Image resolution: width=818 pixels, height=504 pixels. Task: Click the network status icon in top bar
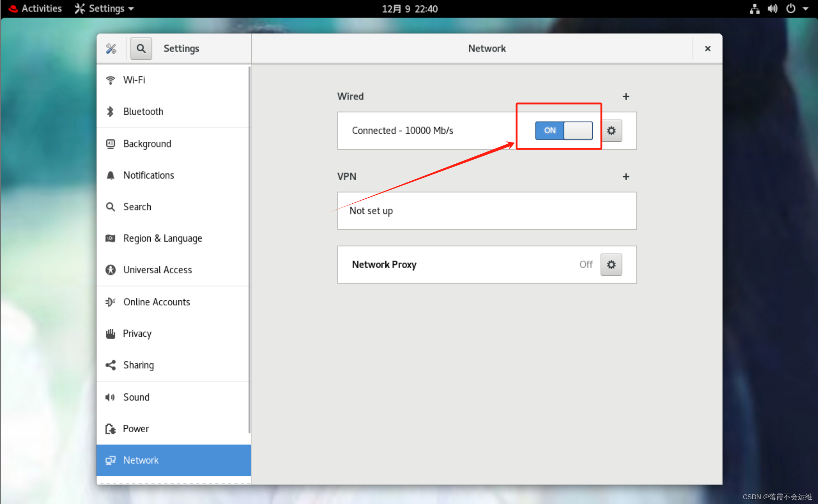point(755,9)
